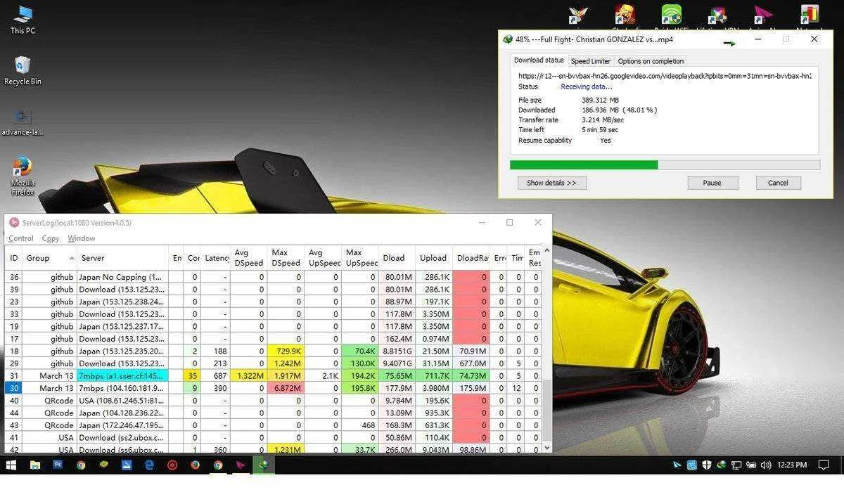Open the pink paper plane desktop shortcut
Viewport: 844px width, 504px height.
(x=763, y=15)
